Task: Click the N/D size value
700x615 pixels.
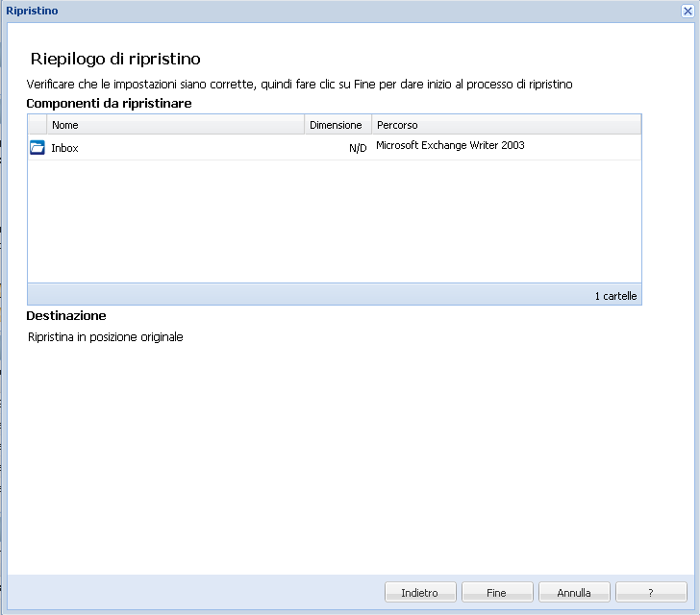Action: (x=358, y=148)
